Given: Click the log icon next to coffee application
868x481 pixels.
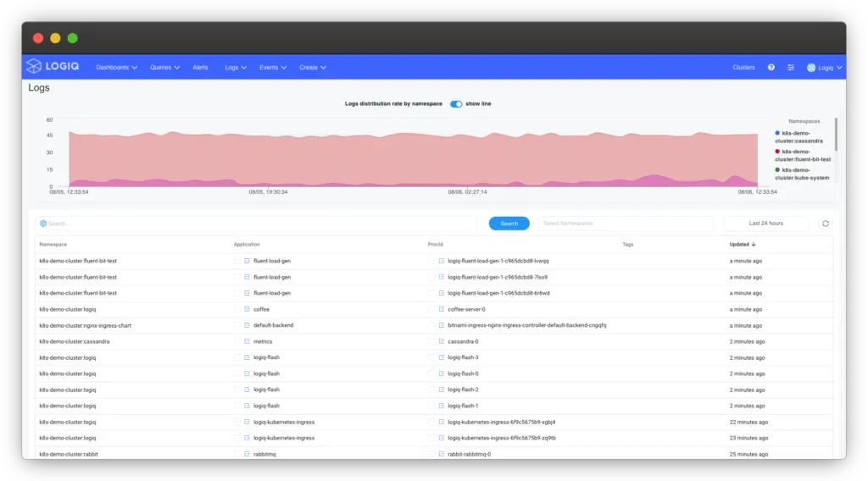Looking at the screenshot, I should tap(247, 309).
